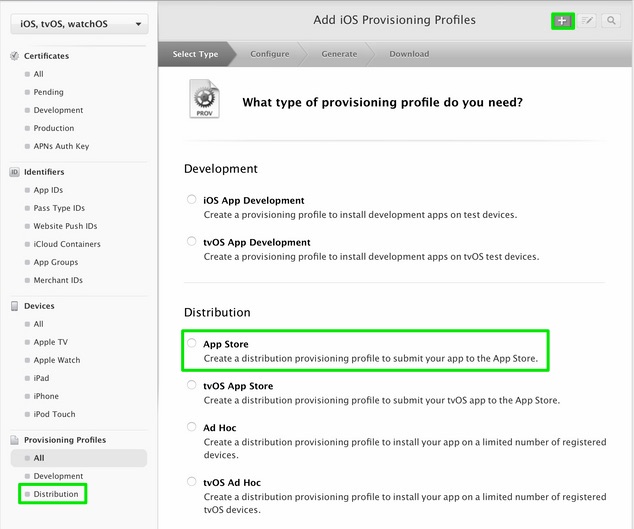
Task: Click the plus add profile icon
Action: pos(562,21)
